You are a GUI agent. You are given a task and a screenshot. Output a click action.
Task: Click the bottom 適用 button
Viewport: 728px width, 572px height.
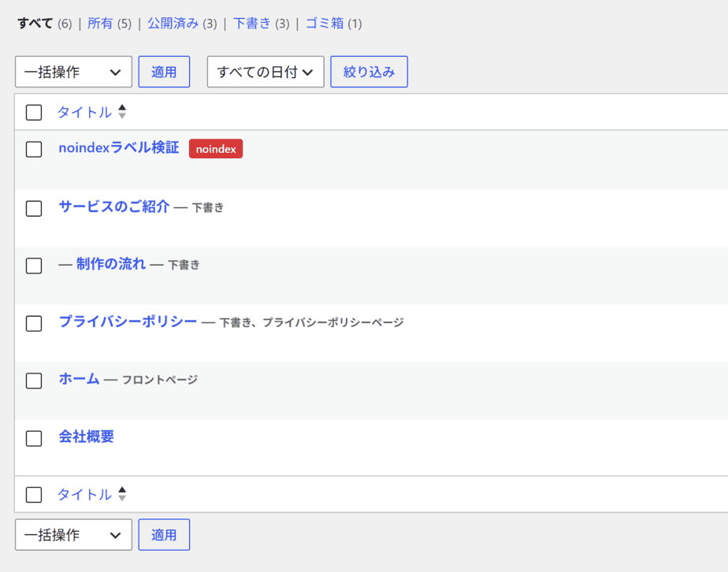[x=164, y=535]
